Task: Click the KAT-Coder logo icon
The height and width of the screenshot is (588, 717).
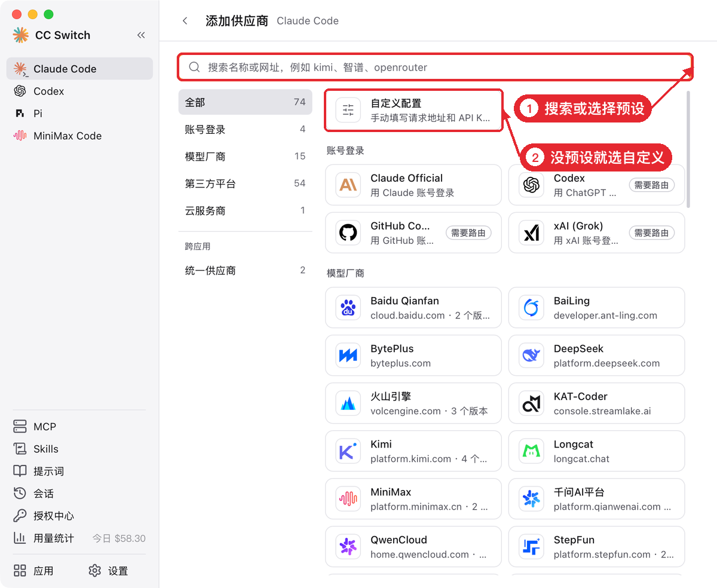Action: coord(531,403)
